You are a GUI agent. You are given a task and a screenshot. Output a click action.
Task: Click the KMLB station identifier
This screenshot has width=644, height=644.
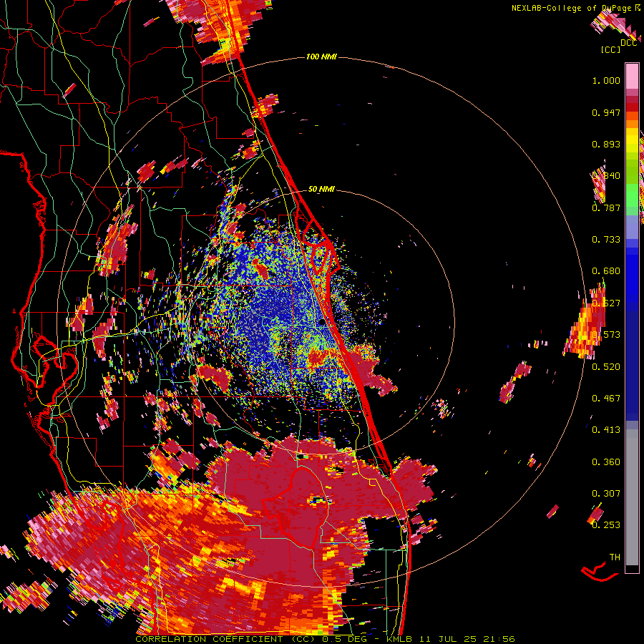(399, 639)
